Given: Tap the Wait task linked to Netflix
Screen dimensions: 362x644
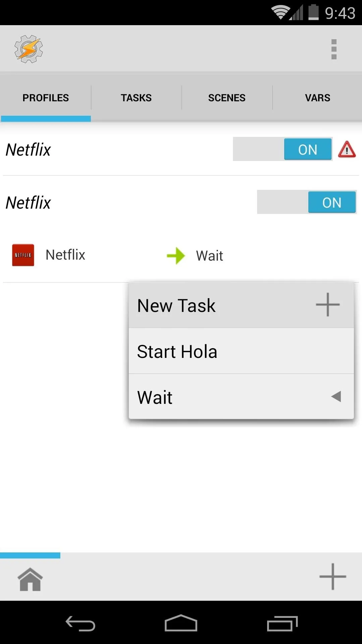Looking at the screenshot, I should coord(209,256).
